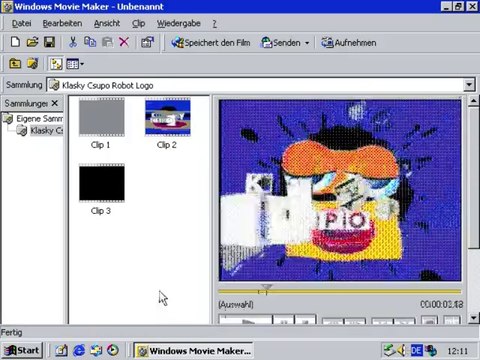Launch Outlook Express from quick launch
480x360 pixels.
click(x=96, y=351)
